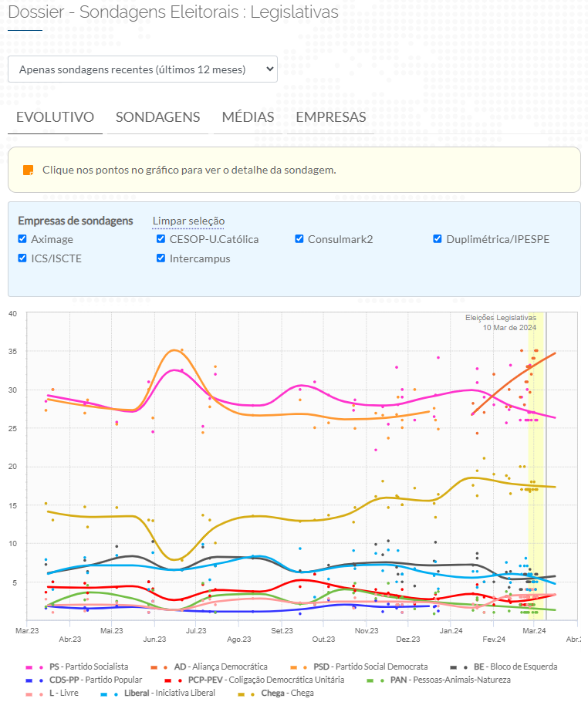Open the MÉDIAS tab
The width and height of the screenshot is (588, 702).
(248, 117)
